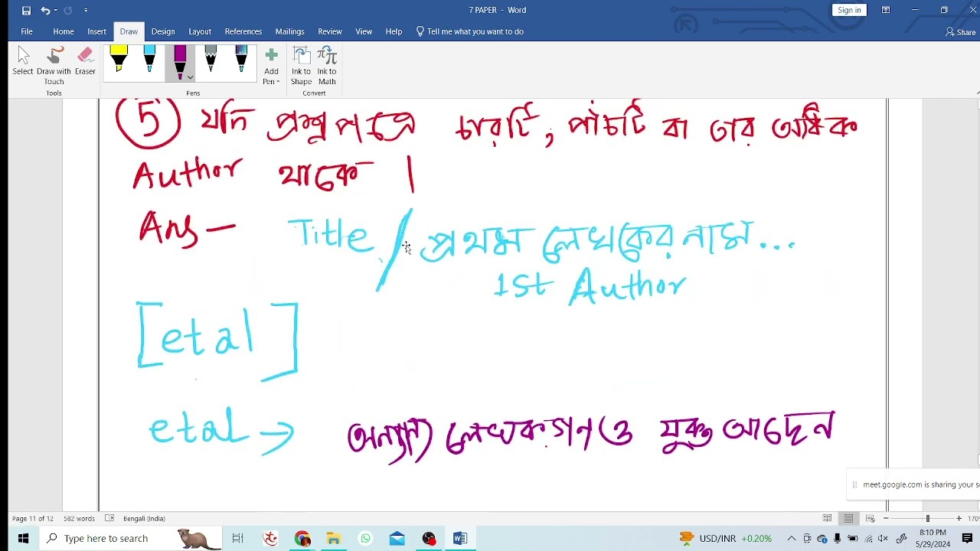Click the Word icon on the taskbar
The width and height of the screenshot is (980, 551).
(459, 538)
